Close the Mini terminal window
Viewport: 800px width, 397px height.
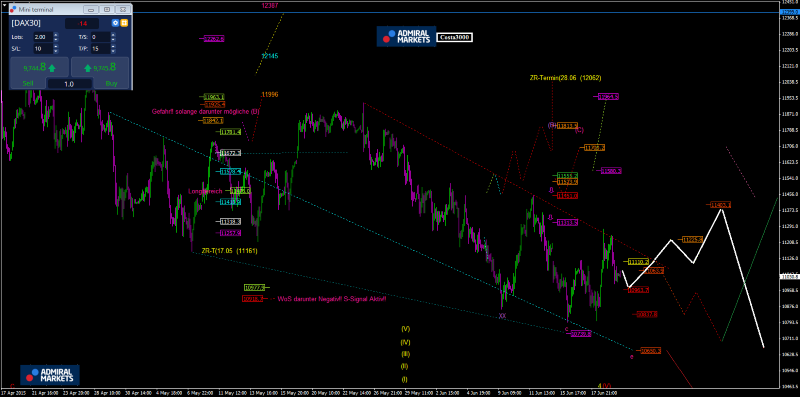122,9
